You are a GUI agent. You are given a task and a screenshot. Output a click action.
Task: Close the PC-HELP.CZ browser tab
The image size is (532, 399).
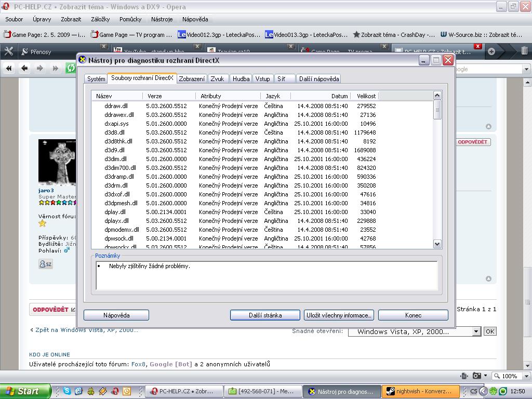(x=478, y=46)
